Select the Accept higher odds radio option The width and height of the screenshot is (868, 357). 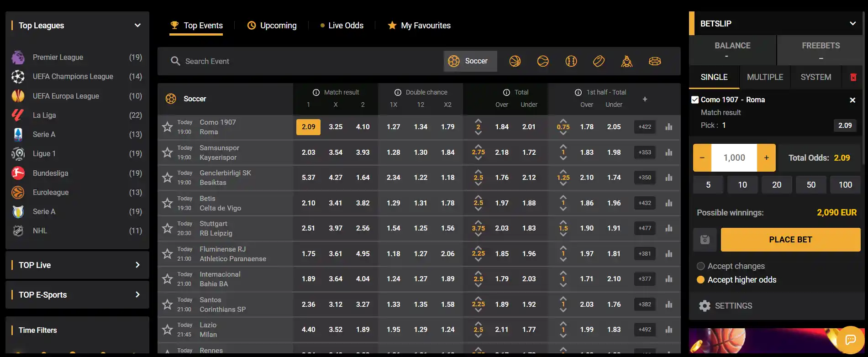[x=700, y=280]
